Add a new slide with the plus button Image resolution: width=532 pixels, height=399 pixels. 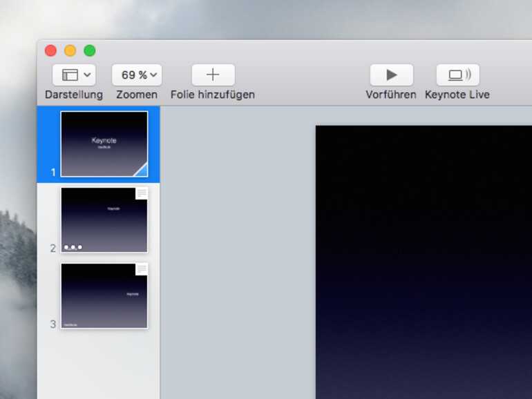pos(213,75)
